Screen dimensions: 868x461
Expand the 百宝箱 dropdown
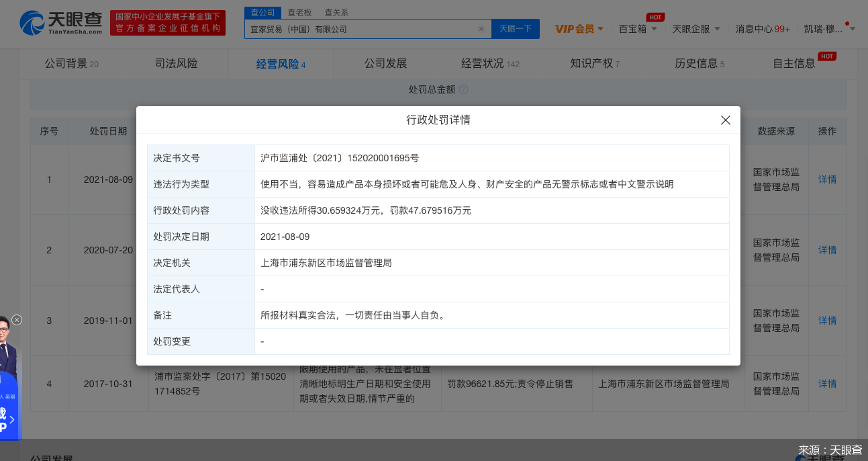pos(638,30)
